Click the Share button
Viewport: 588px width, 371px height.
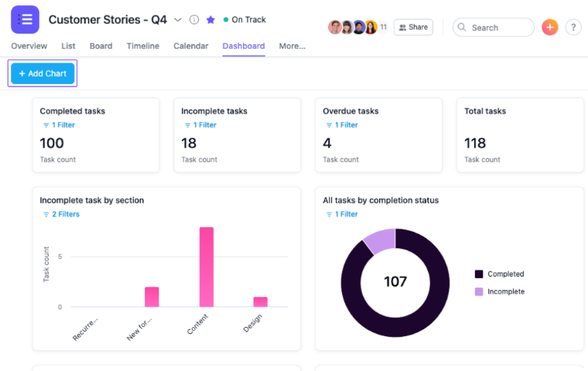coord(413,27)
